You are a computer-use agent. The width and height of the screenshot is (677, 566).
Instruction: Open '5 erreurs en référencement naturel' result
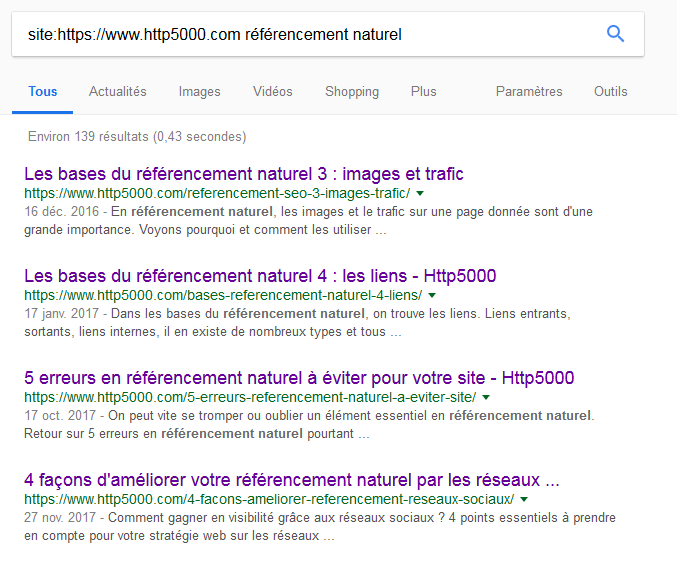[x=299, y=378]
